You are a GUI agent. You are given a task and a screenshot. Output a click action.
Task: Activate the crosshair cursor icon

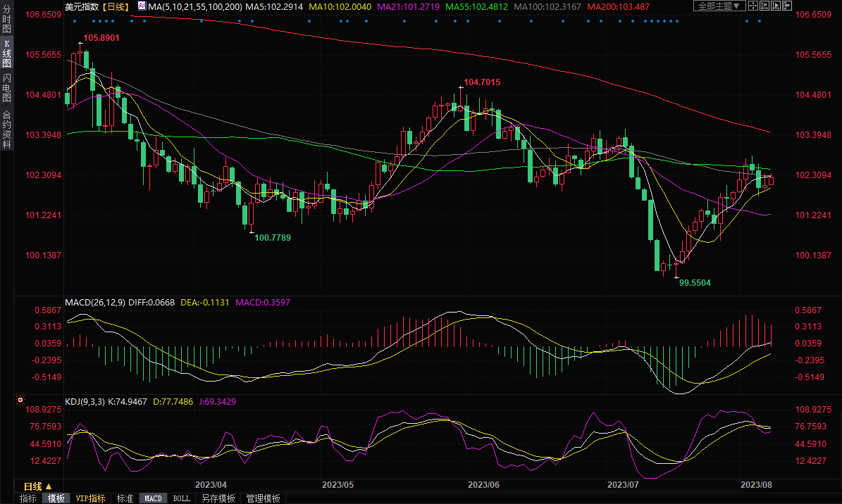[x=753, y=6]
